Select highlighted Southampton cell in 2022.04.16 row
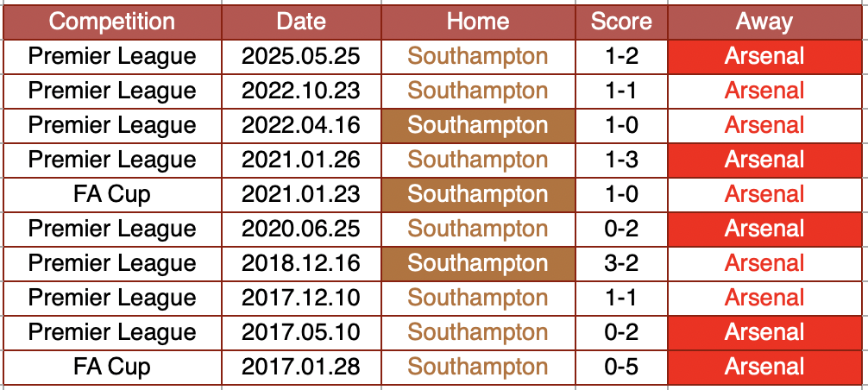Screen dimensions: 868x390 477,125
